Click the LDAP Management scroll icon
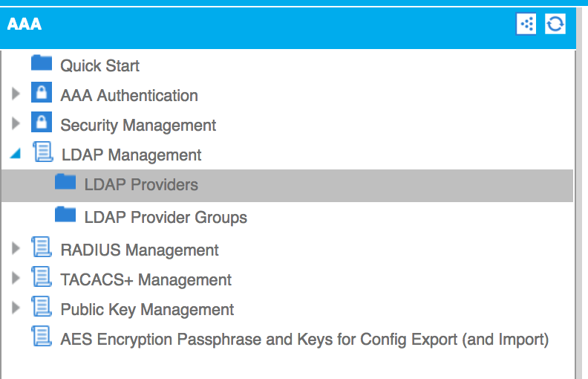588x379 pixels. point(43,152)
